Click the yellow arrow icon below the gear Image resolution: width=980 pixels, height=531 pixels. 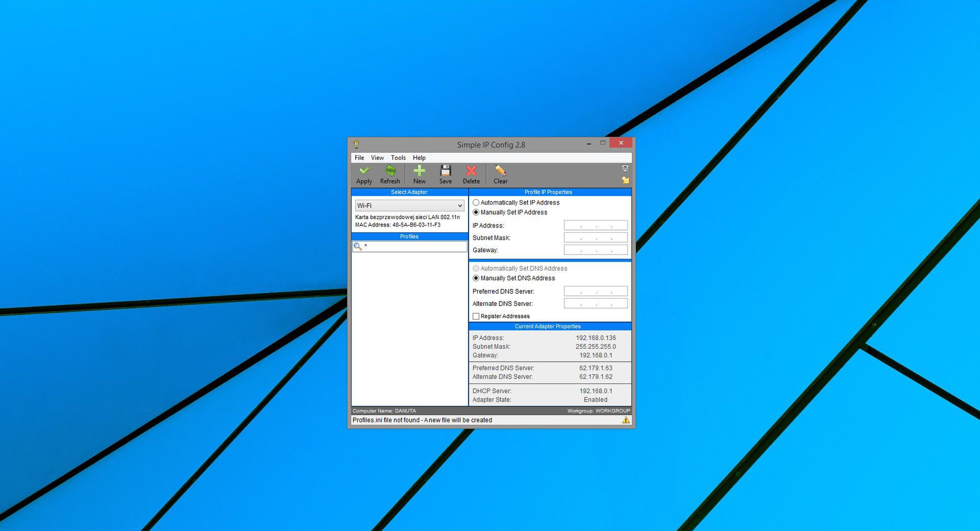[626, 180]
